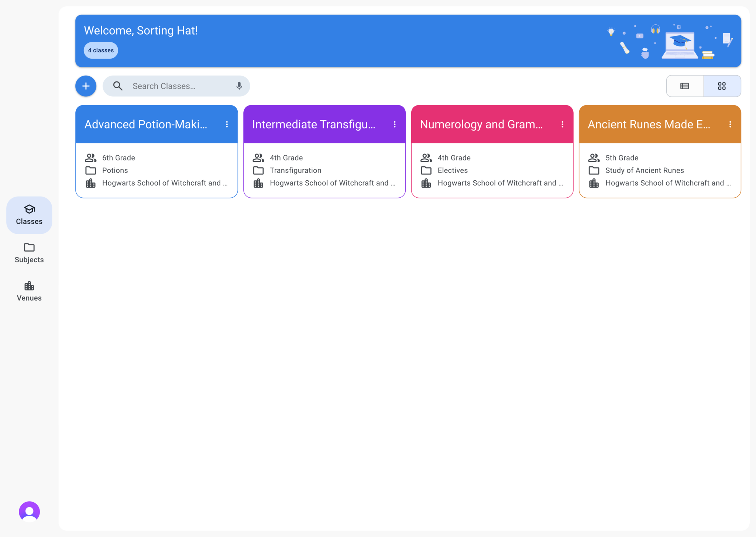Open Ancient Runes Made Easy options menu

(730, 124)
